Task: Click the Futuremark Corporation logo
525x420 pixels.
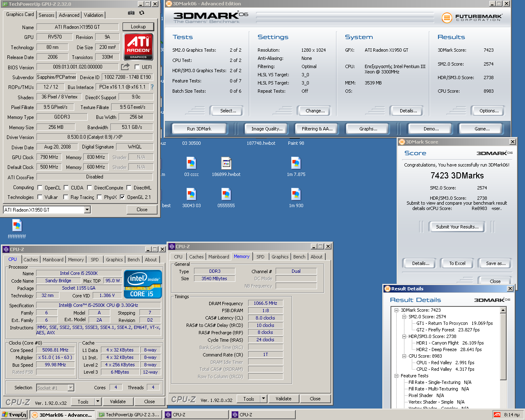Action: [x=472, y=18]
